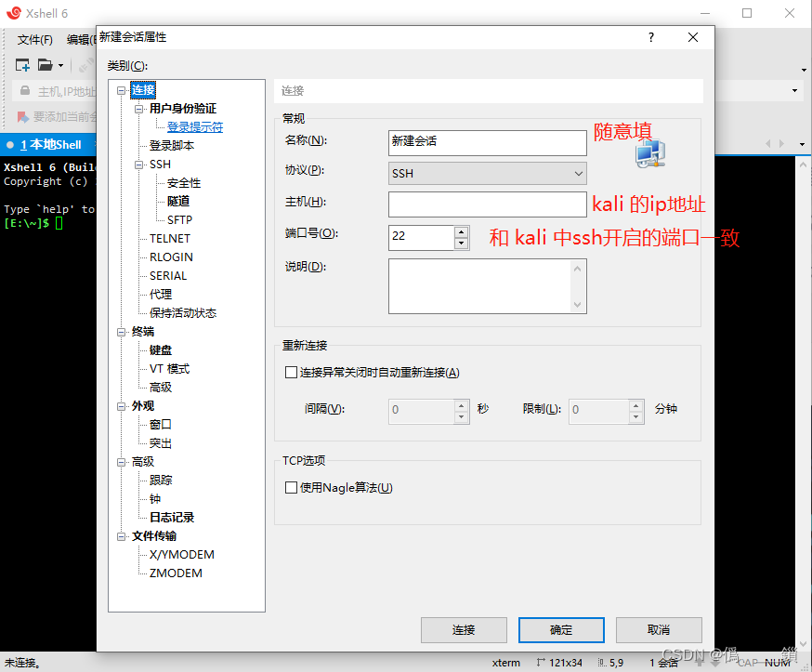The height and width of the screenshot is (672, 812).
Task: Click the new session toolbar icon
Action: coord(21,65)
